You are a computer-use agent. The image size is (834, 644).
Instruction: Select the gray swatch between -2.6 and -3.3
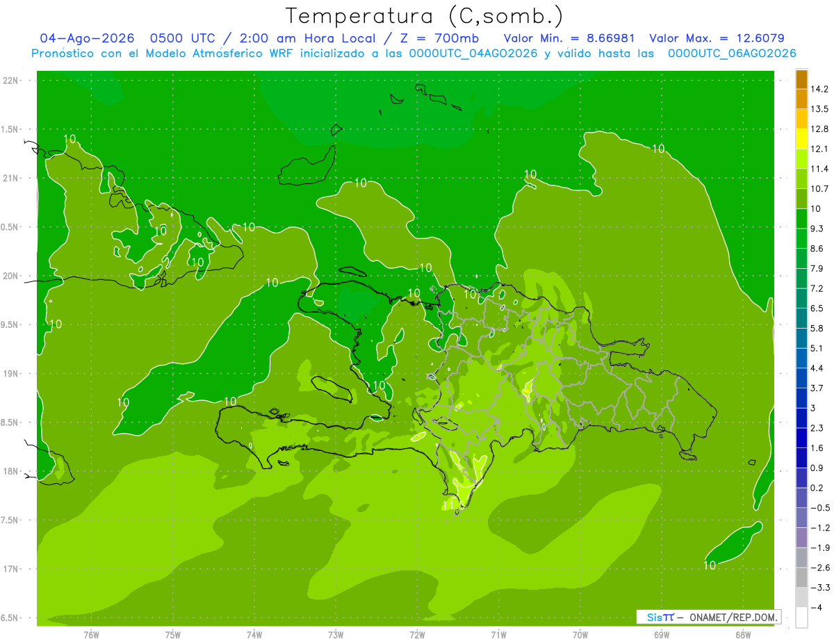coord(801,577)
